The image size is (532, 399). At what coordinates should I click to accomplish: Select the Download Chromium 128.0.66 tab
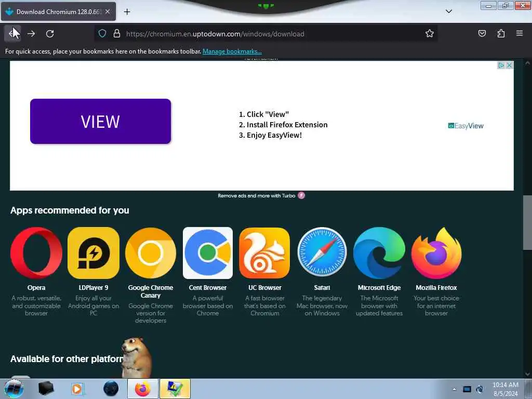click(58, 11)
